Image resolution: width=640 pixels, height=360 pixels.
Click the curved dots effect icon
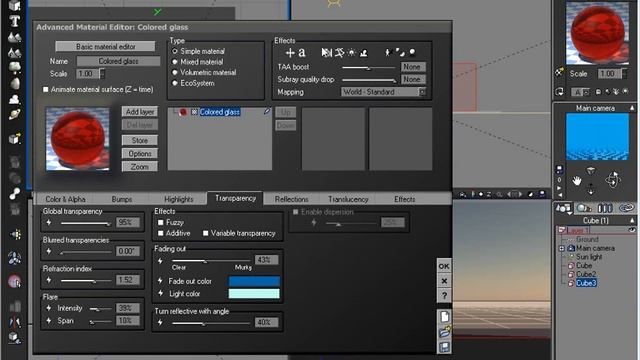point(400,52)
